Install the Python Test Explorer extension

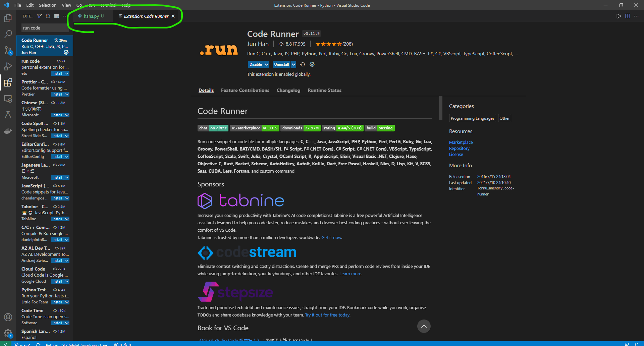click(57, 302)
